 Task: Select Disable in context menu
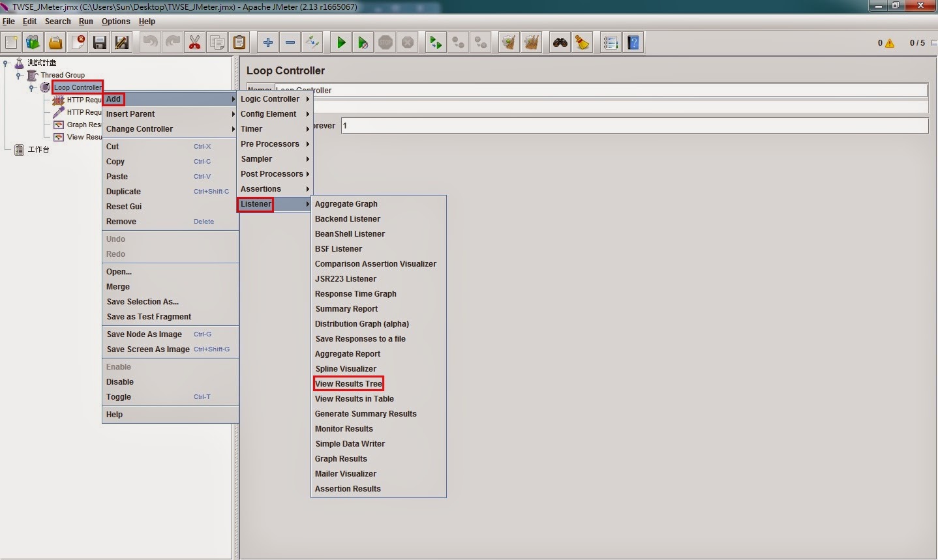tap(171, 382)
